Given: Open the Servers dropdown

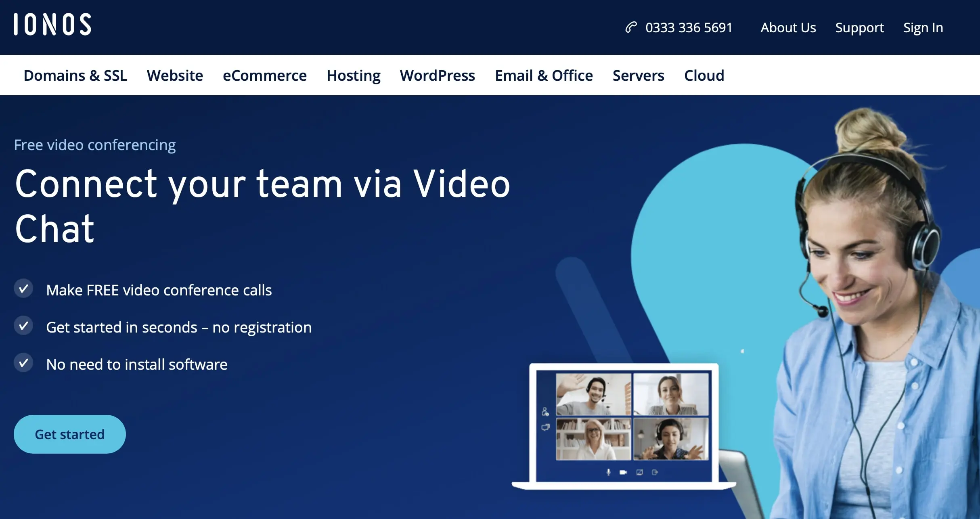Looking at the screenshot, I should 638,75.
